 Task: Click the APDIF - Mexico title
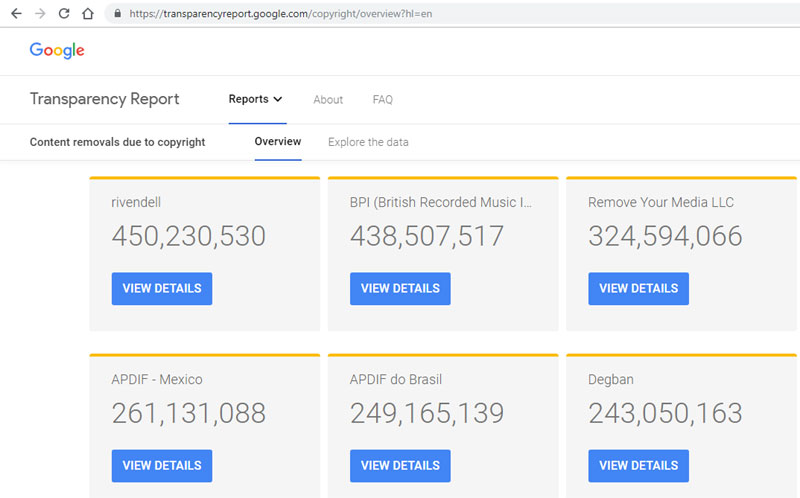tap(157, 380)
